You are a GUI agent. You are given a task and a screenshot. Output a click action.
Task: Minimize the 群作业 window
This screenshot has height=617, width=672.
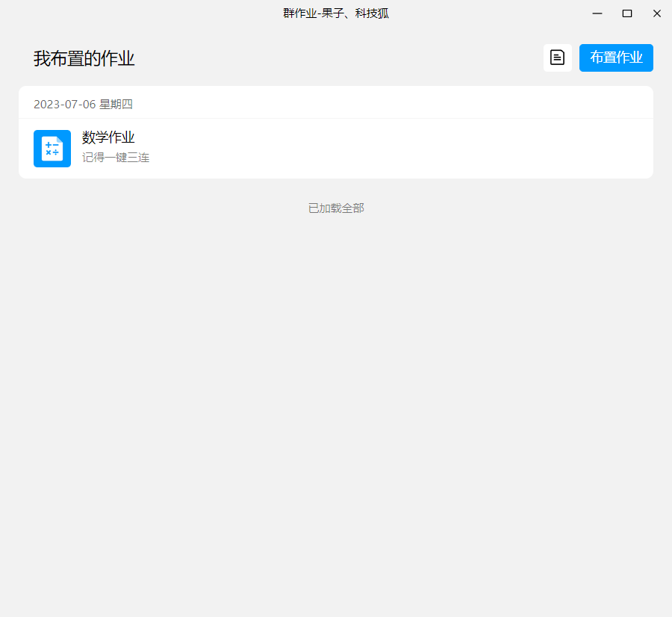(597, 13)
